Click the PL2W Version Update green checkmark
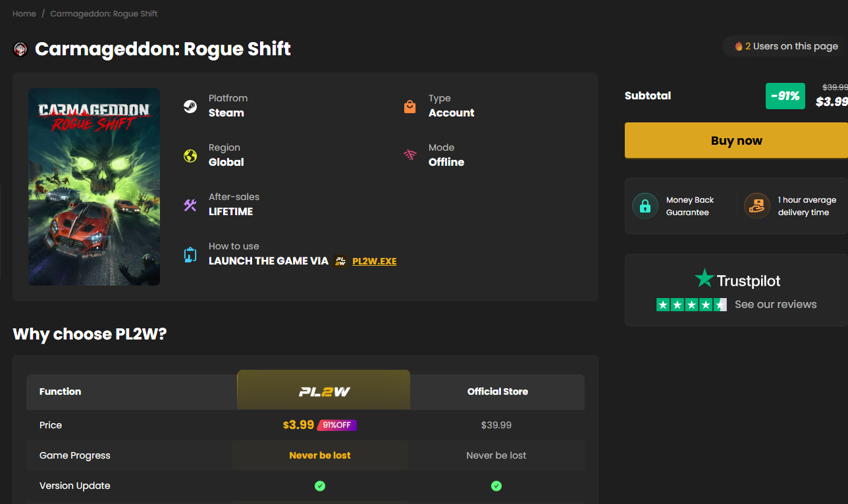The width and height of the screenshot is (848, 504). click(320, 486)
